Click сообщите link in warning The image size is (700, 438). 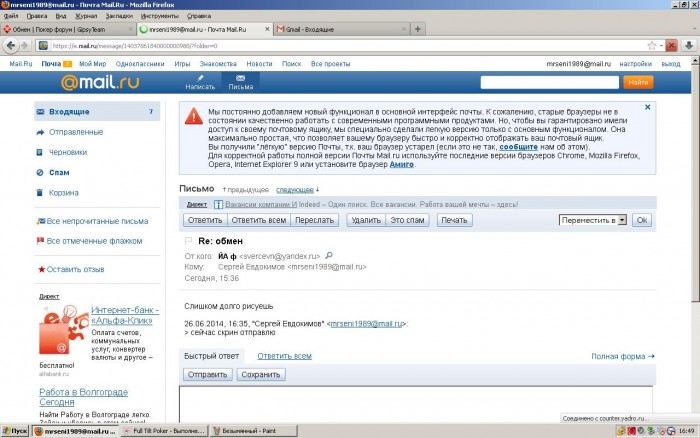518,147
